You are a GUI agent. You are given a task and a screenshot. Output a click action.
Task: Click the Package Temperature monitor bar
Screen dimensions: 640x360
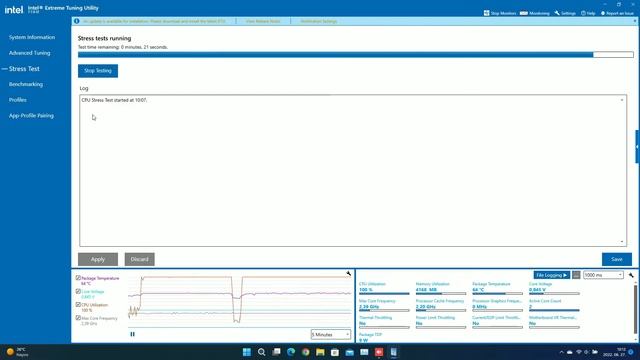pos(497,293)
